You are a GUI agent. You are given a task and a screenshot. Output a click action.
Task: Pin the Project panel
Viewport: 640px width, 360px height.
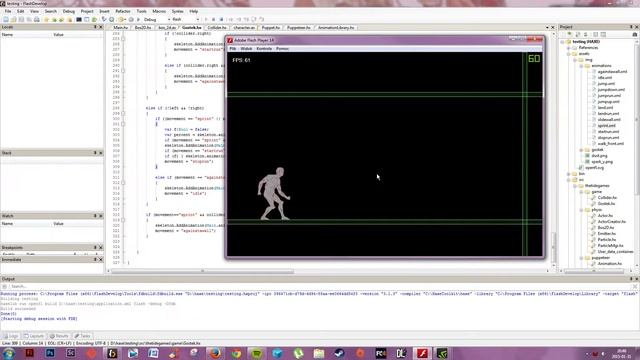[x=631, y=27]
